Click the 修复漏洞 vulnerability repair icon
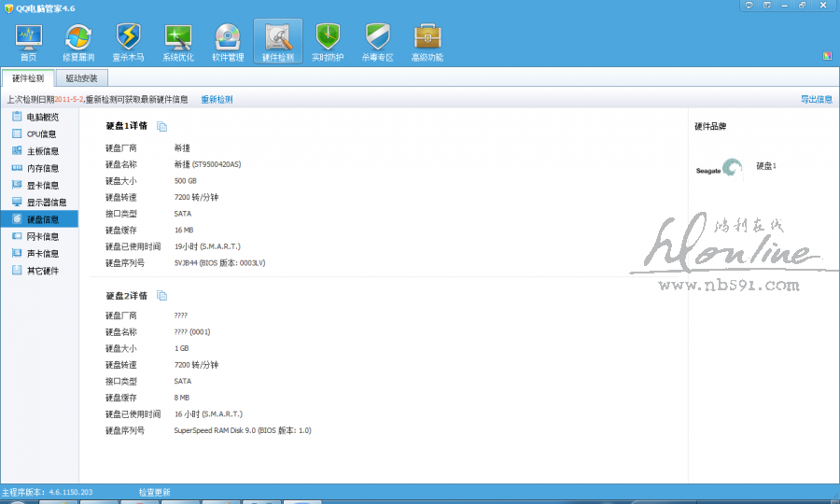 (x=78, y=40)
